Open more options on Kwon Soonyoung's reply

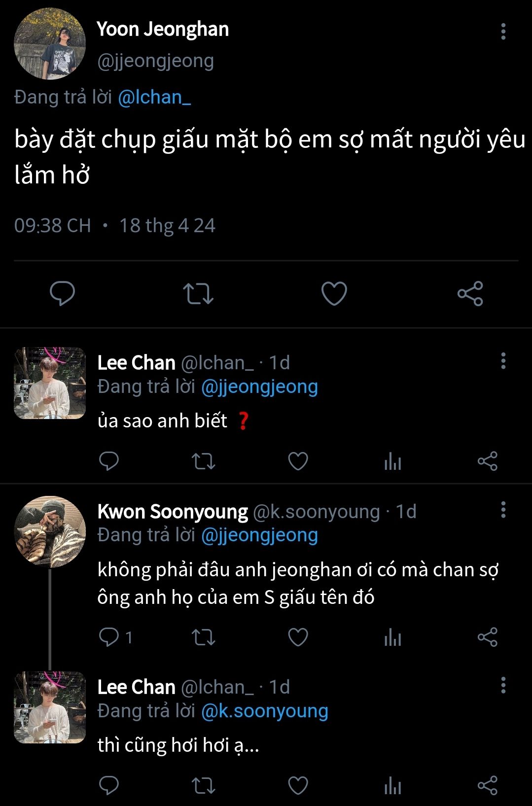[x=503, y=510]
